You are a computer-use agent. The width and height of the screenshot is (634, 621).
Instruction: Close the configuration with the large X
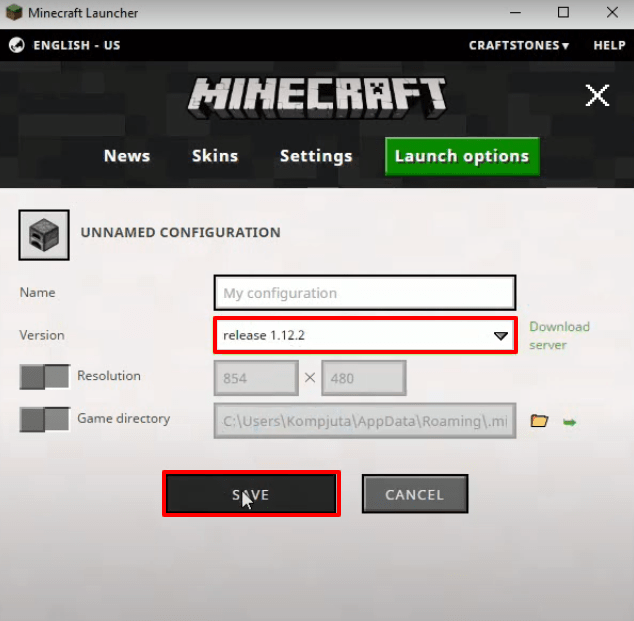(597, 95)
